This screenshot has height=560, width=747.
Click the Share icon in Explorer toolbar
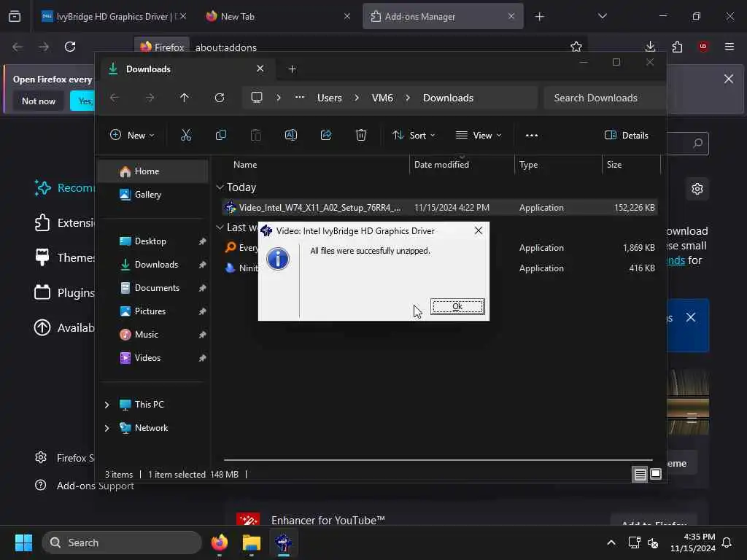326,135
